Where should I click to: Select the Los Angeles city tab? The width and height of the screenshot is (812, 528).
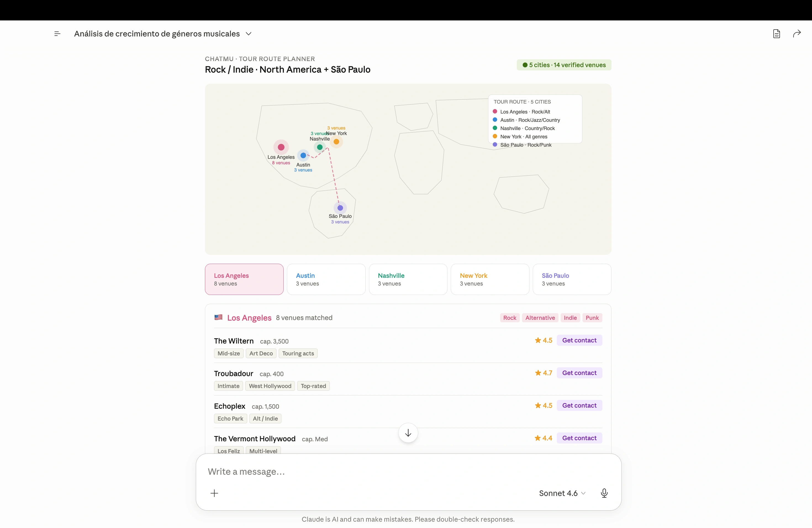[244, 279]
